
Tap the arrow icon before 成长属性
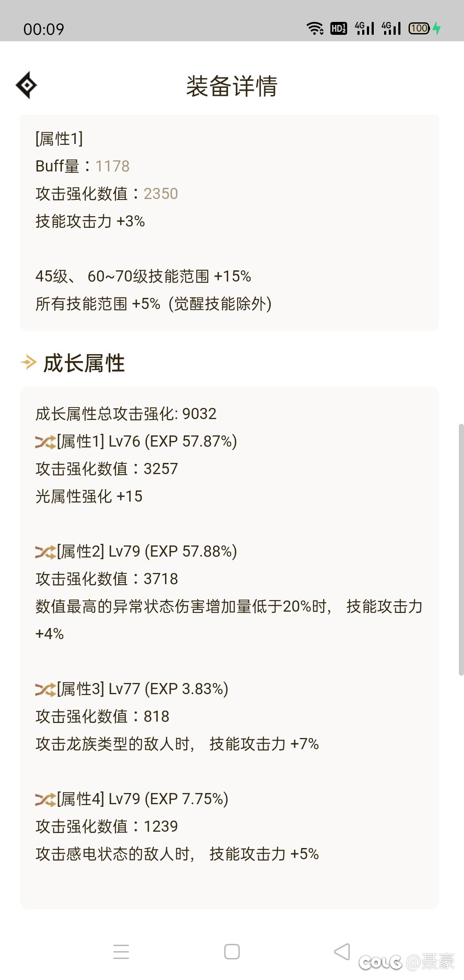click(28, 362)
